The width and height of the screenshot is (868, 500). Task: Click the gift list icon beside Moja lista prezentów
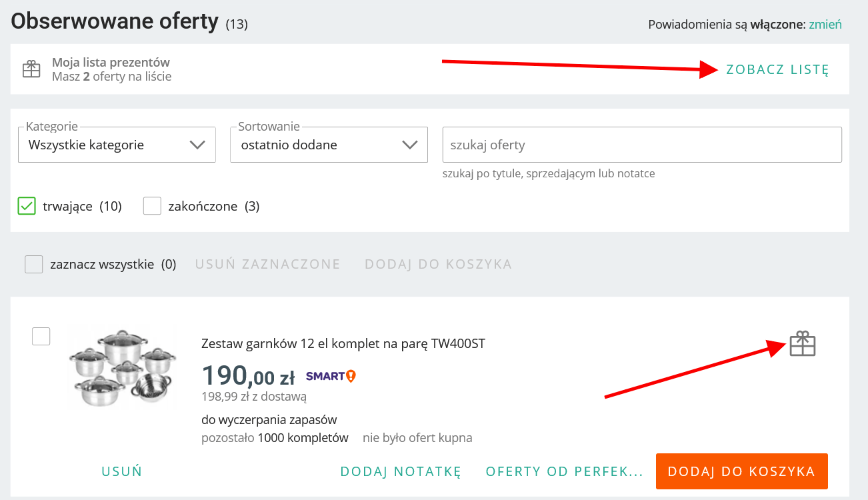click(x=31, y=69)
